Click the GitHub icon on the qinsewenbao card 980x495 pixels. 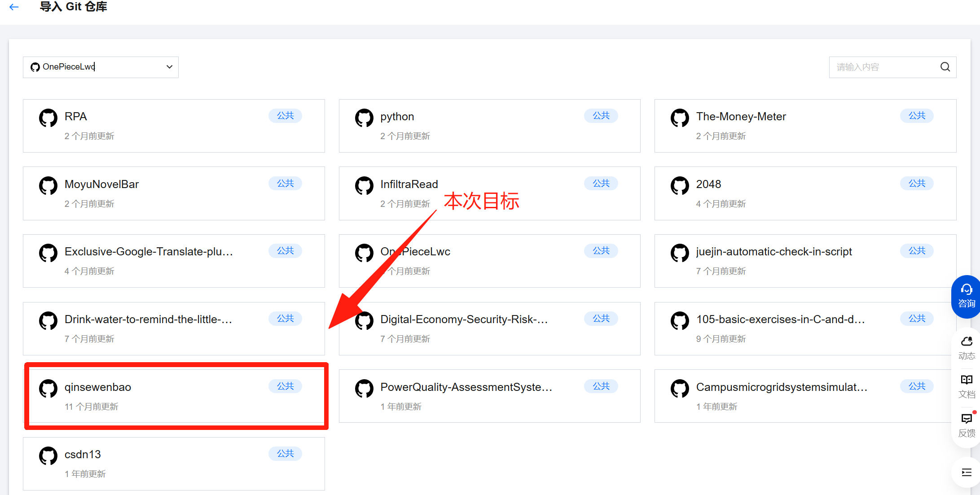coord(48,388)
